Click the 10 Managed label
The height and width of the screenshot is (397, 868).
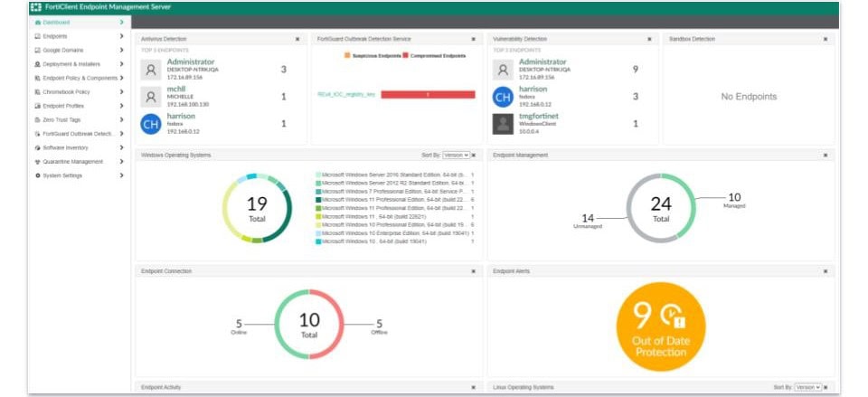tap(734, 201)
